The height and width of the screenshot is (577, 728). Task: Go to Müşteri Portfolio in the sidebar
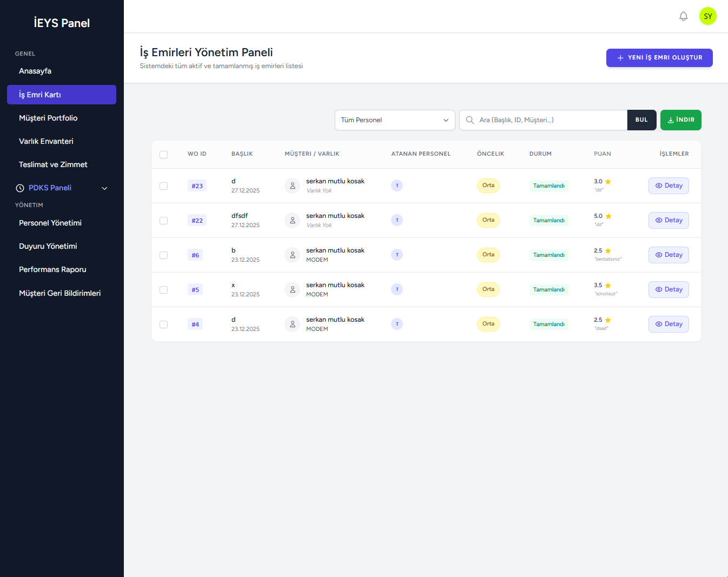(x=48, y=118)
